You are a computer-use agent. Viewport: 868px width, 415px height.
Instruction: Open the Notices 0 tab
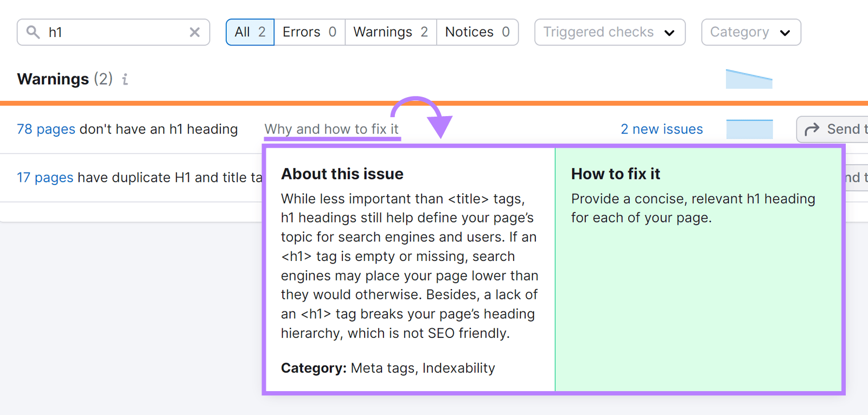477,32
